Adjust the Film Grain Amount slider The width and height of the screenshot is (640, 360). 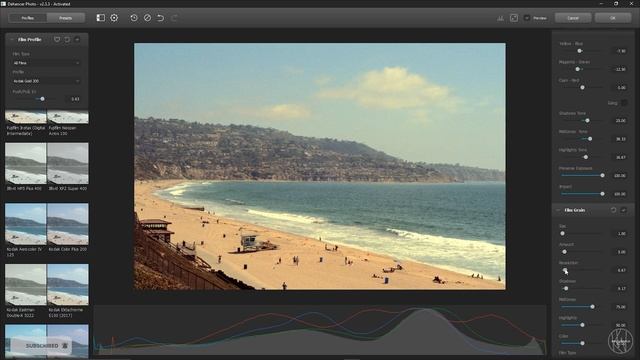[564, 252]
